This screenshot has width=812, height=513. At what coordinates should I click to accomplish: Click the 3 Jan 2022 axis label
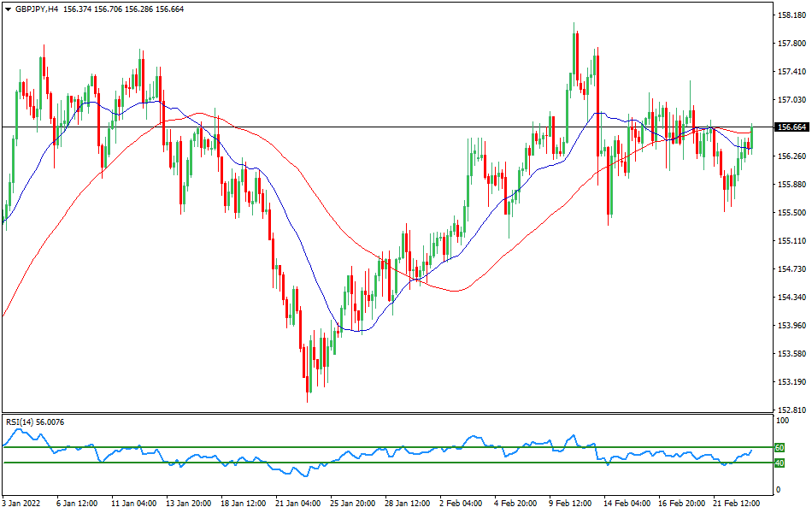(x=21, y=504)
